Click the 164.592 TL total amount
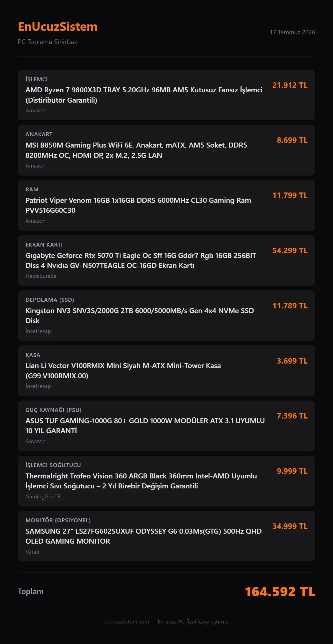This screenshot has width=333, height=644. click(x=280, y=592)
